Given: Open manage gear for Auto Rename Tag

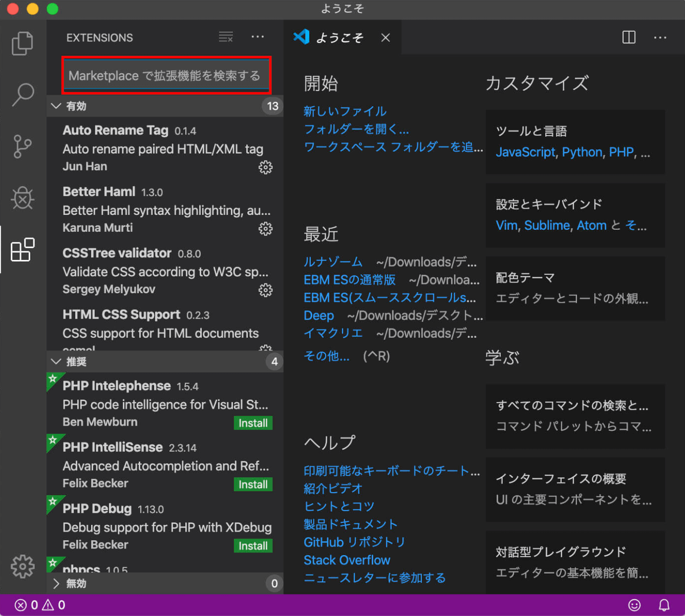Looking at the screenshot, I should tap(265, 167).
